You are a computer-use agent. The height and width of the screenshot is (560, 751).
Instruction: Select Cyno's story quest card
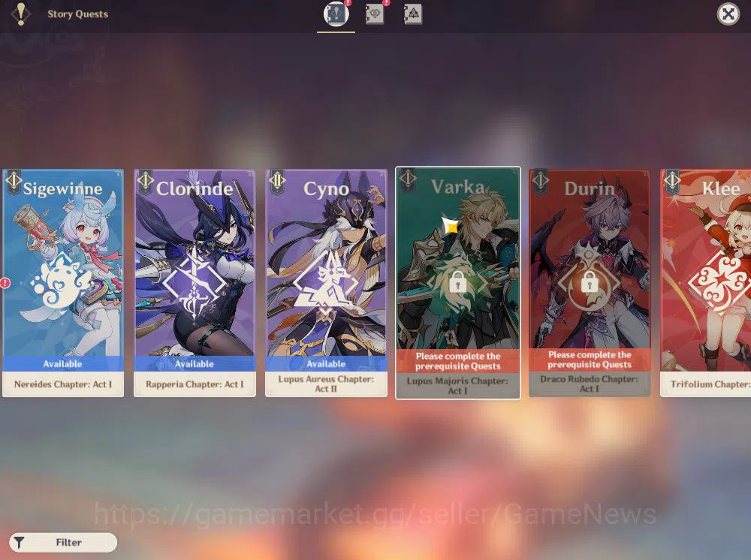326,283
